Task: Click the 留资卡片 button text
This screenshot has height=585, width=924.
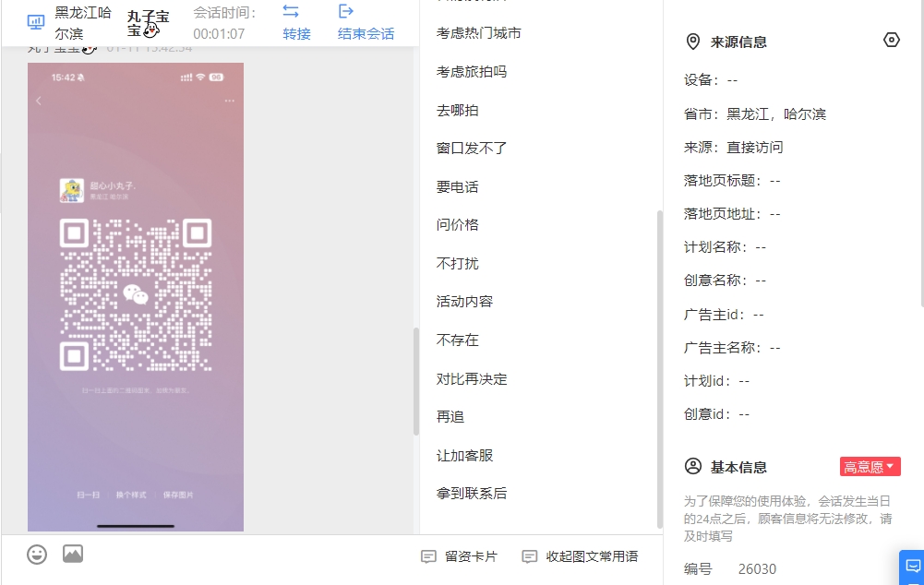Action: pos(471,556)
